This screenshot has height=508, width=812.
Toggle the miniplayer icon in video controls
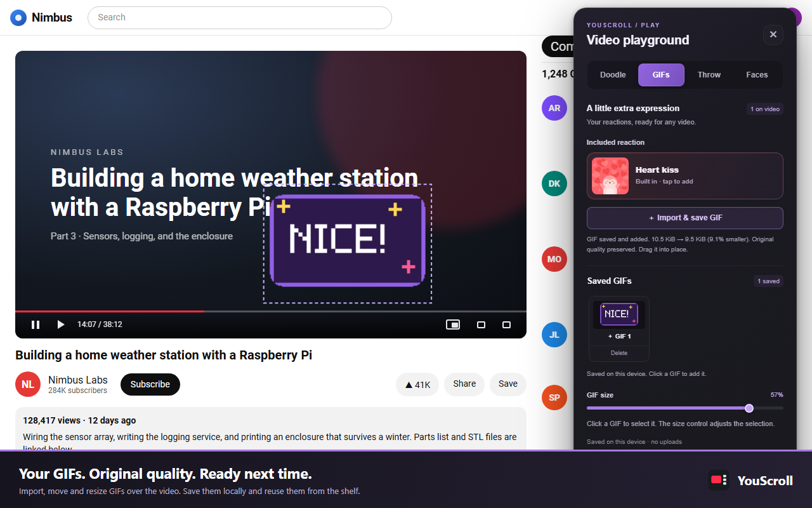click(453, 324)
